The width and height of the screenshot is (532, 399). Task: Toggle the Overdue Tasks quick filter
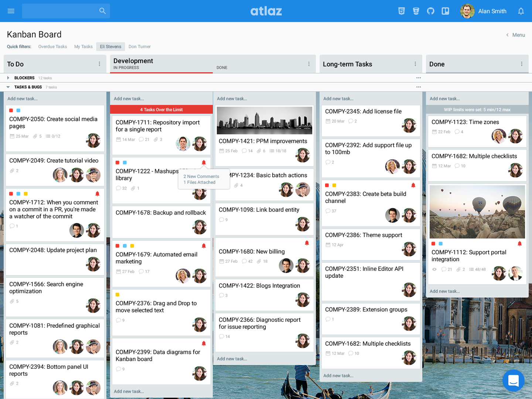[x=52, y=47]
